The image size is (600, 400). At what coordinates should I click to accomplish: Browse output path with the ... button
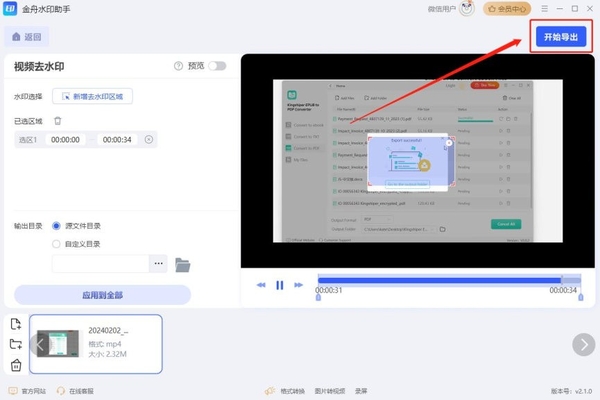[158, 264]
